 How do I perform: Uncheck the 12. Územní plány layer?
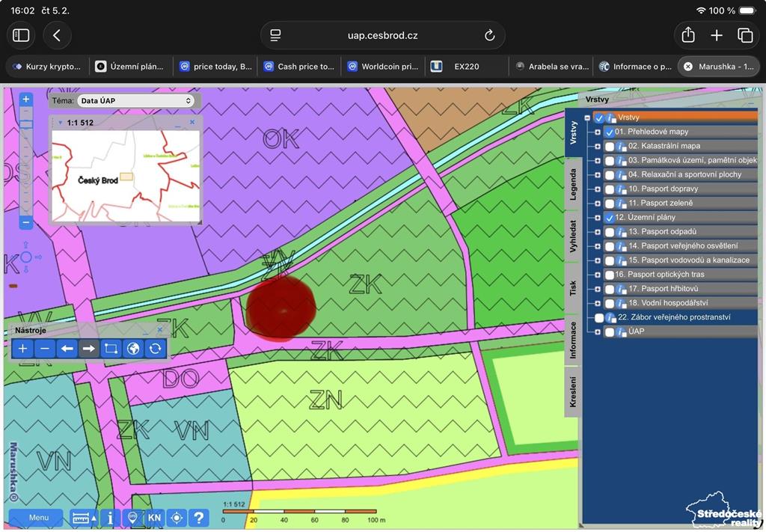coord(609,218)
